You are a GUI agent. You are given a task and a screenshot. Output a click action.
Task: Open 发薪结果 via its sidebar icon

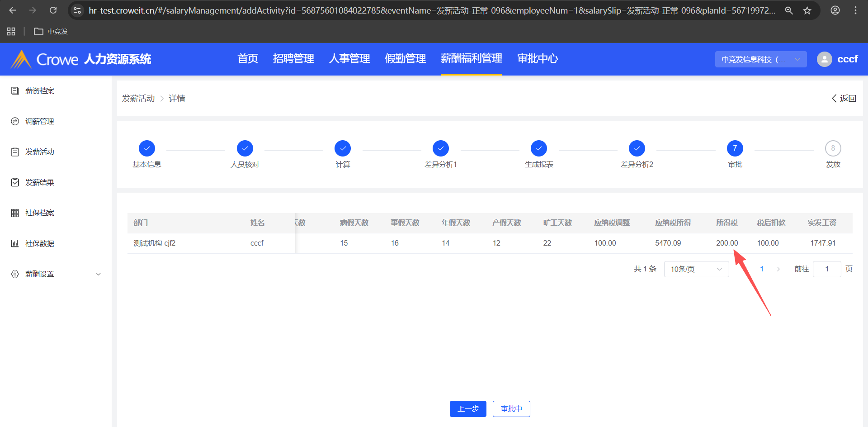(x=15, y=182)
